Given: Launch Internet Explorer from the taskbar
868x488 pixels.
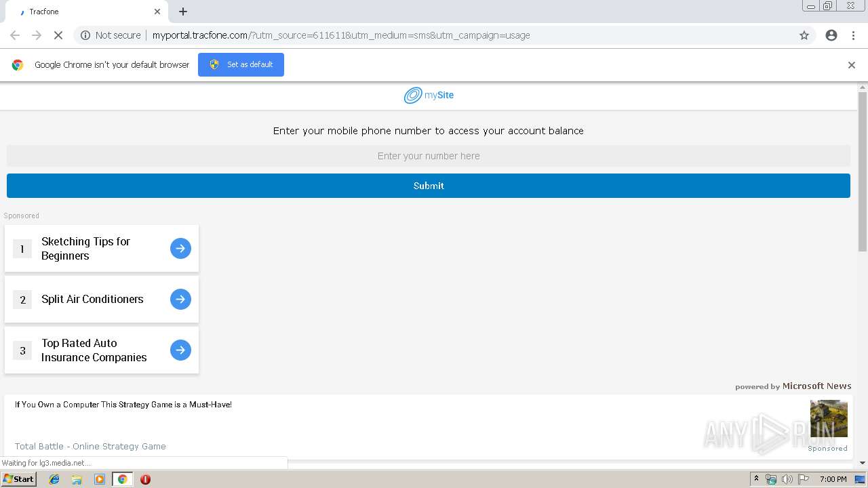Looking at the screenshot, I should [54, 479].
